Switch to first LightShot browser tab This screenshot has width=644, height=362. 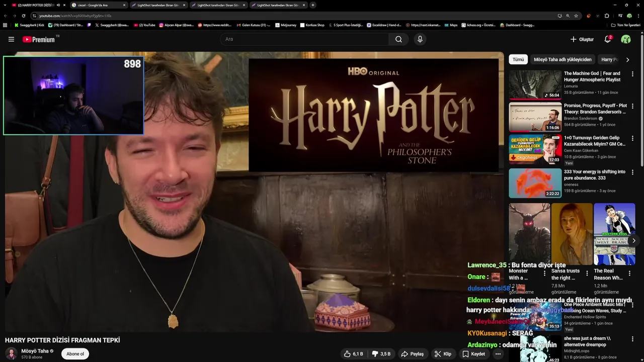pyautogui.click(x=158, y=5)
